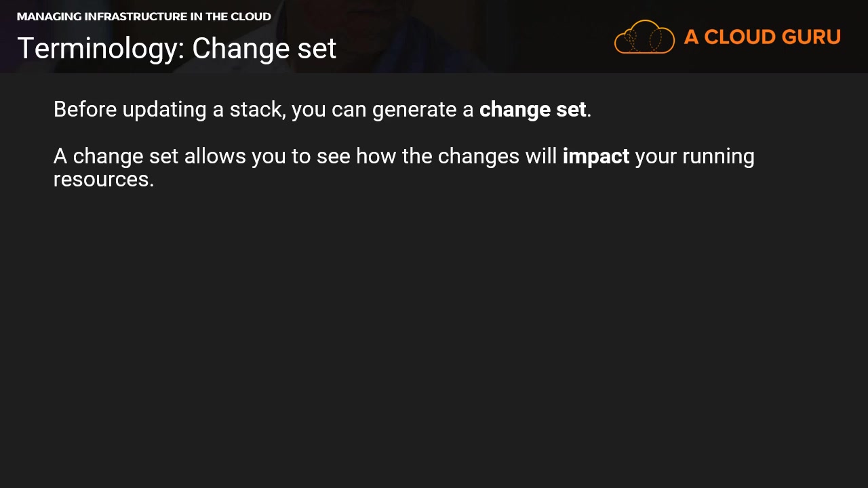Click the word "changes" in the second paragraph

click(x=478, y=157)
